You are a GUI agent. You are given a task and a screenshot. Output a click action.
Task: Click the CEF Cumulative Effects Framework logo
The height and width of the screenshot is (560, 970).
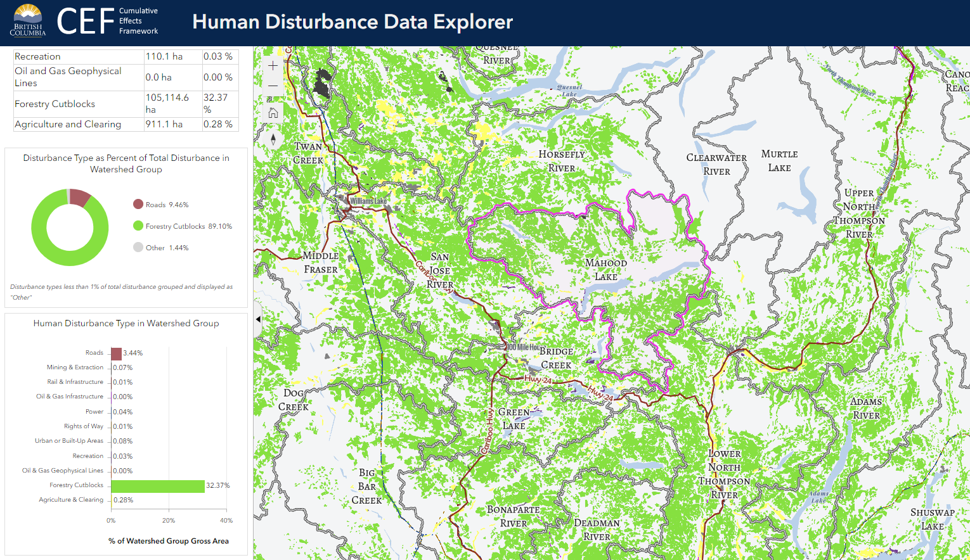pyautogui.click(x=108, y=21)
